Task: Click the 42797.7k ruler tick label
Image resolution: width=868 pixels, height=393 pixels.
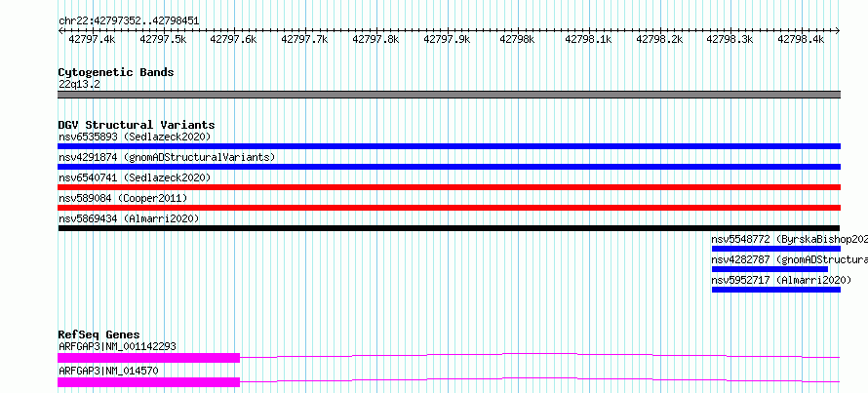Action: tap(304, 39)
